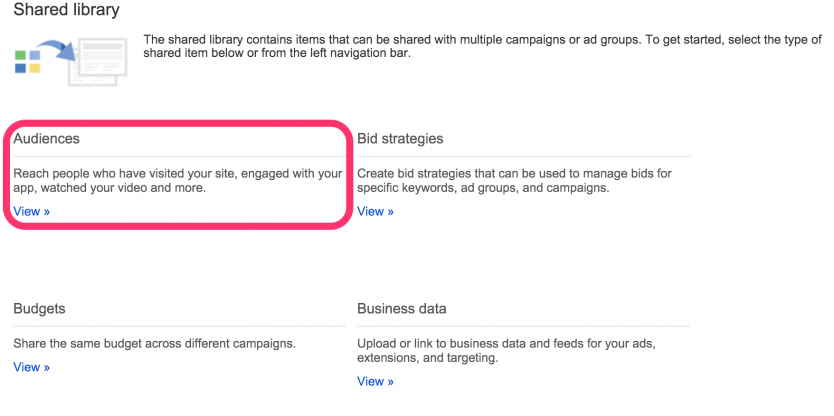
Task: Click the dark blue square in library icon
Action: 20,68
